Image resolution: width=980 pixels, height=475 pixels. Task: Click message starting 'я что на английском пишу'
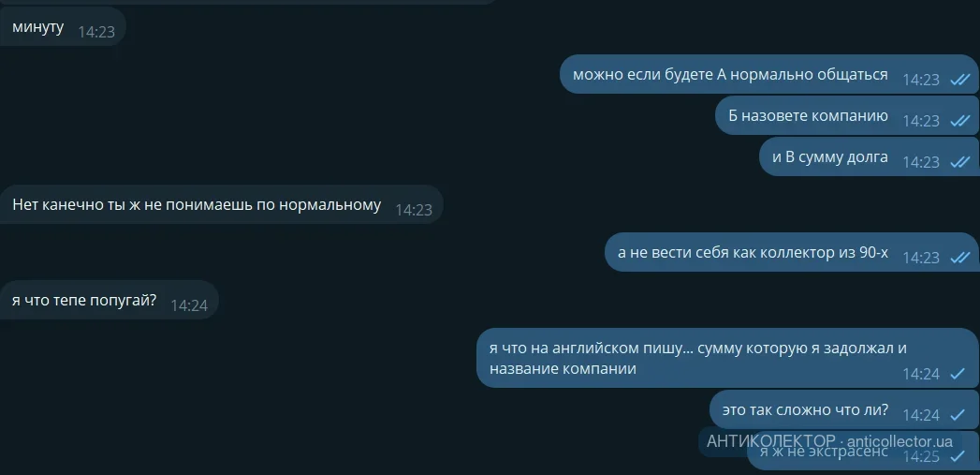tap(727, 358)
